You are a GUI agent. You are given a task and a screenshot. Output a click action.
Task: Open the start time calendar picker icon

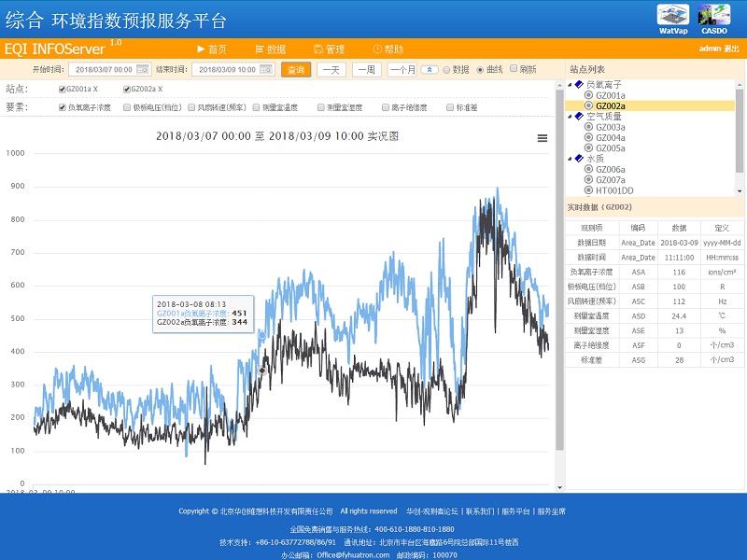click(x=143, y=69)
